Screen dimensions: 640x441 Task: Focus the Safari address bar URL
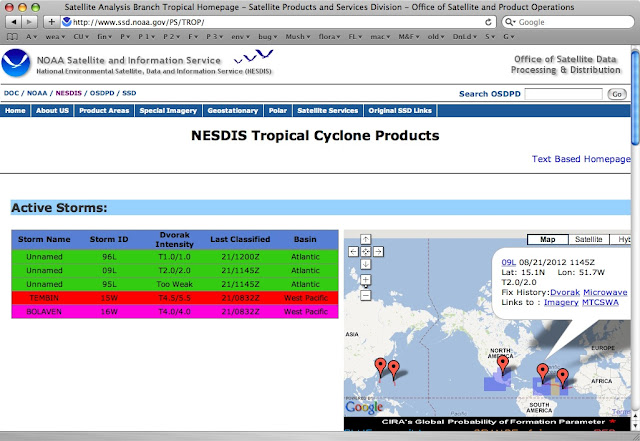pyautogui.click(x=278, y=22)
